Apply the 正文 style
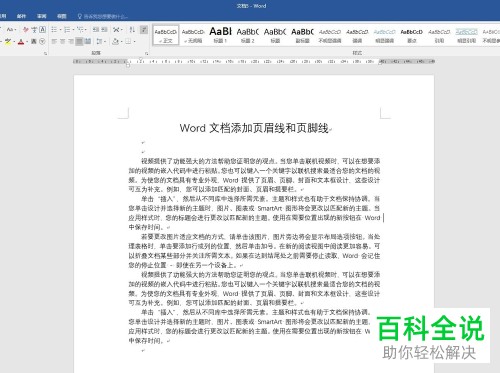 coord(166,35)
